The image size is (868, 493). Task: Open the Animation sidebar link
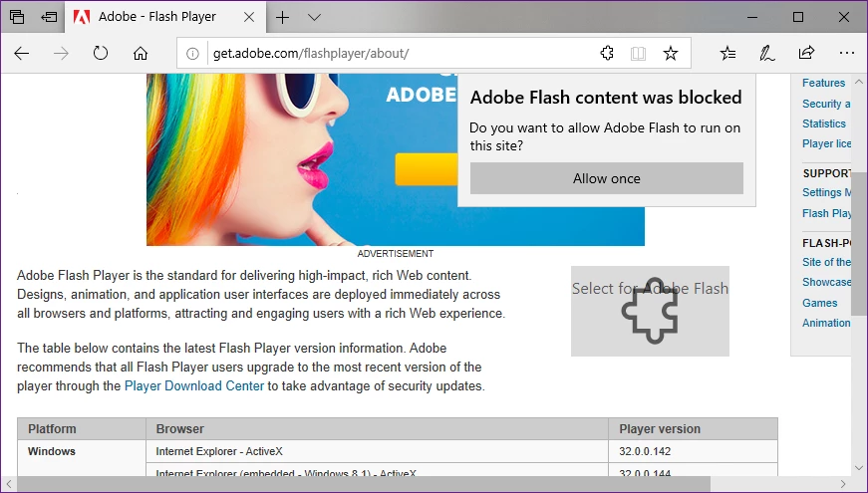826,323
